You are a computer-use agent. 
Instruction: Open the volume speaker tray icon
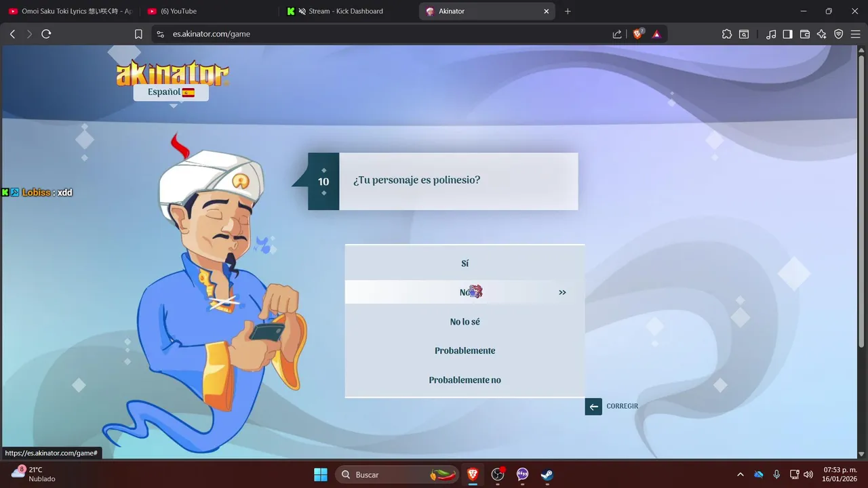[x=808, y=474]
